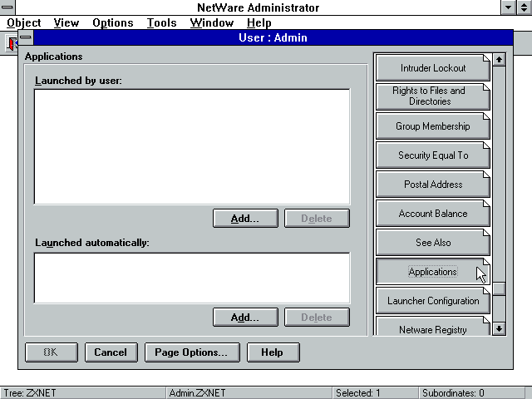This screenshot has width=532, height=399.
Task: Click inside the Launched by user list
Action: point(192,146)
